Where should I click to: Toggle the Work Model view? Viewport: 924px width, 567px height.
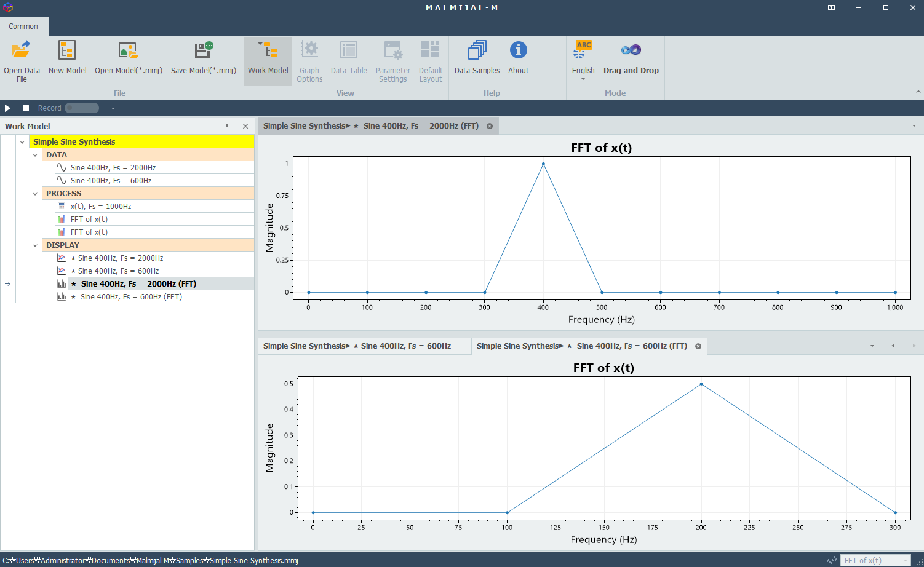click(x=268, y=61)
